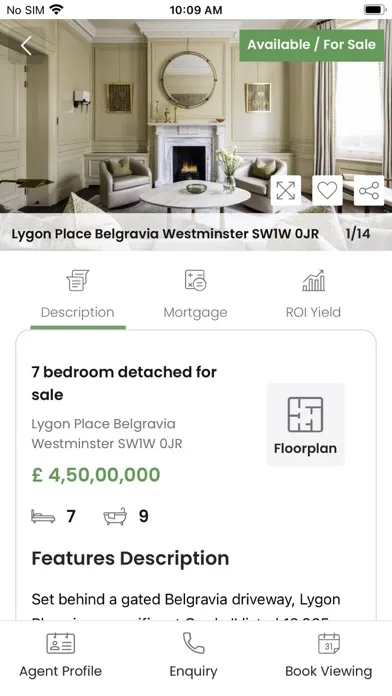Tap the Mortgage calculator icon
Viewport: 392px width, 696px height.
[195, 281]
